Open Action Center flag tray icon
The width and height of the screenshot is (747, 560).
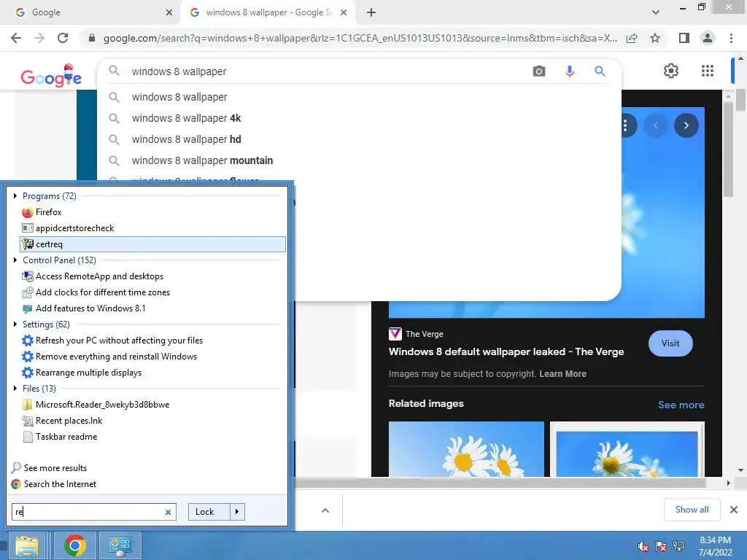coord(661,546)
